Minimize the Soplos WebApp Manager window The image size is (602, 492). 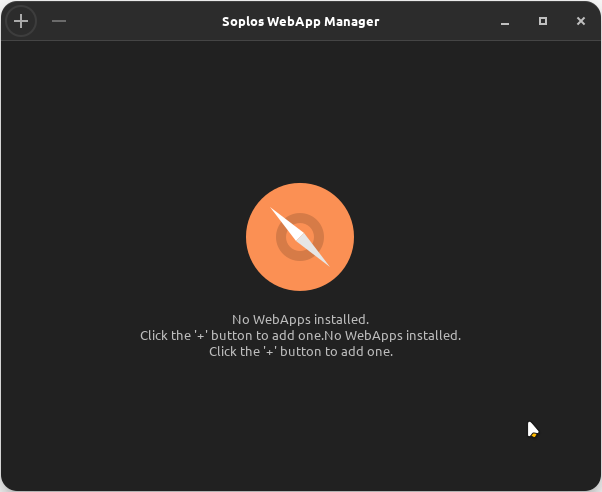pos(505,22)
